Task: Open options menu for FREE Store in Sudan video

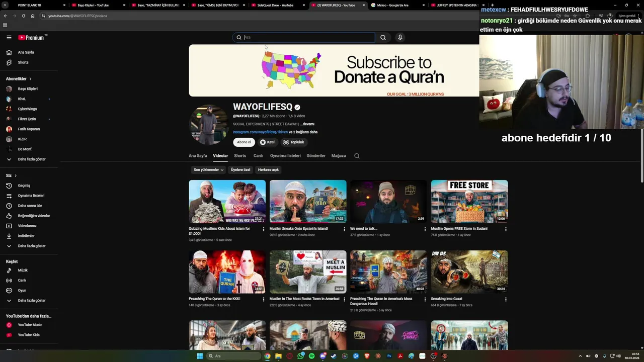Action: (506, 229)
